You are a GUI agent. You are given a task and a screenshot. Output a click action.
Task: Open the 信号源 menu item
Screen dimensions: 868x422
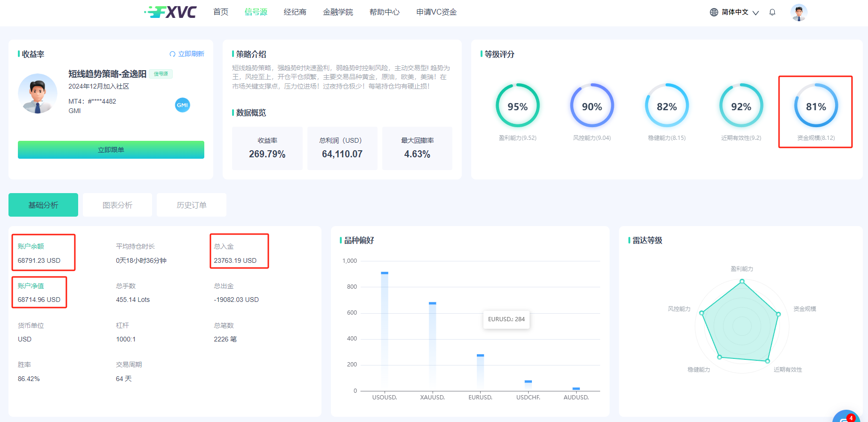(x=256, y=12)
